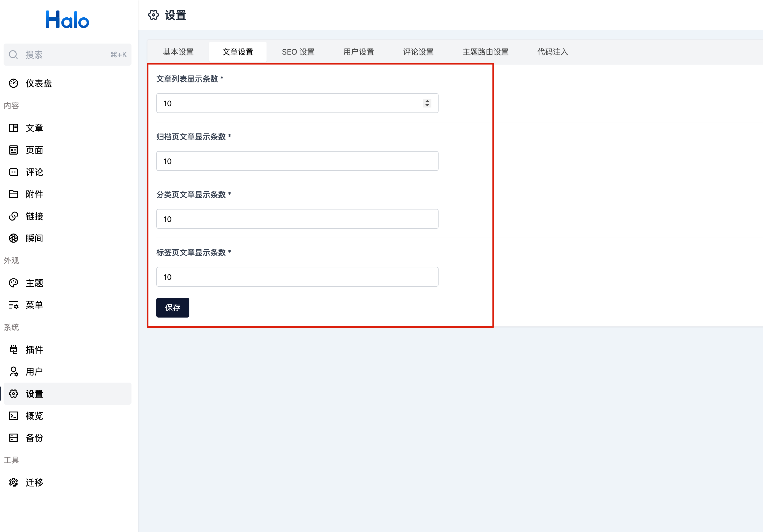Click the 文章 posts sidebar icon
This screenshot has height=532, width=763.
click(14, 128)
